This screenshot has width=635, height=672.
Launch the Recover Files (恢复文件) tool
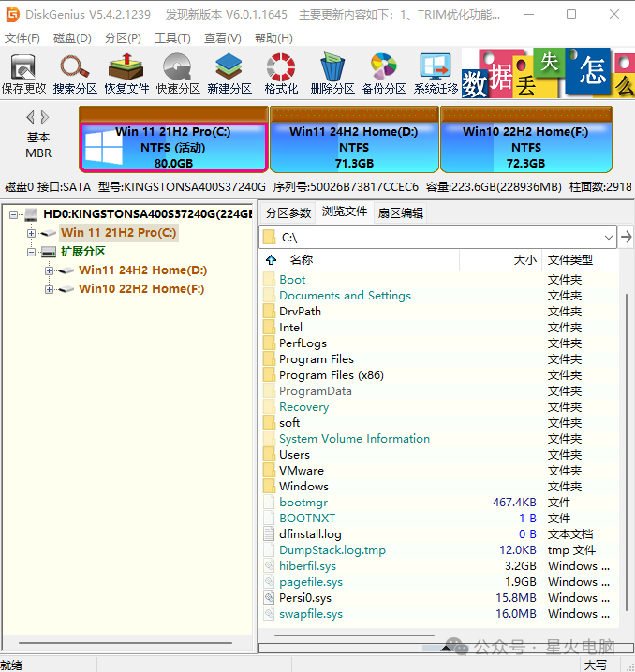(x=126, y=74)
